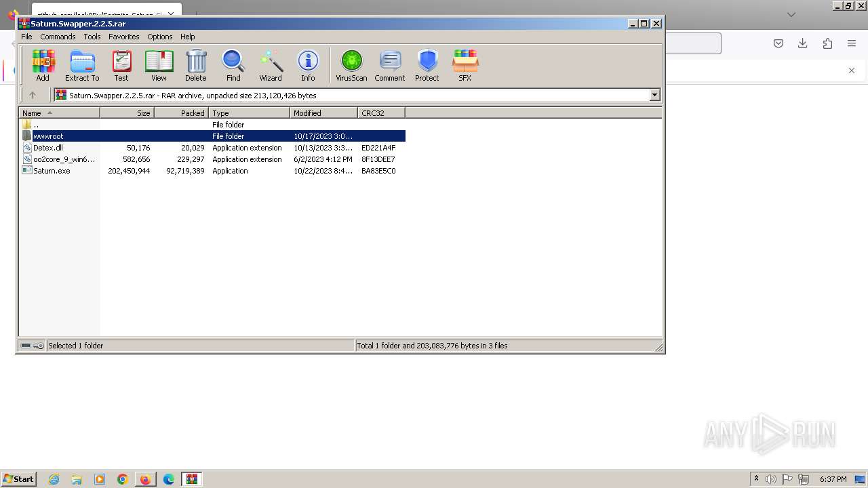The height and width of the screenshot is (488, 868).
Task: Open media player taskbar icon
Action: point(100,479)
